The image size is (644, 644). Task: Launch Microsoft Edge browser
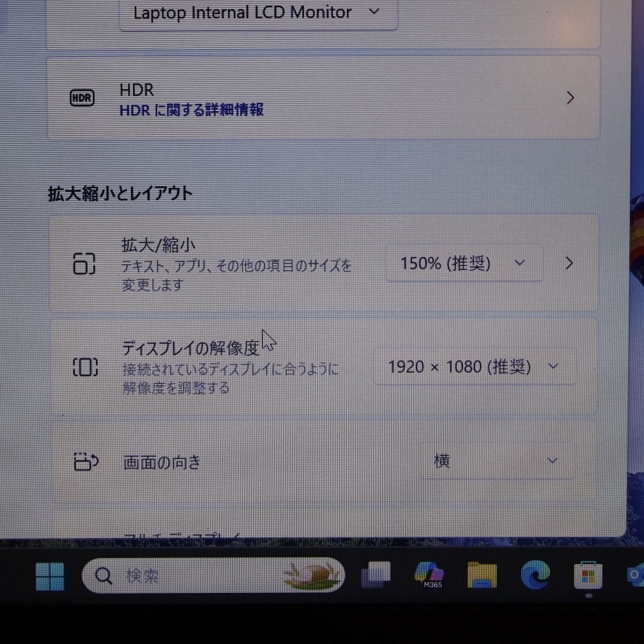click(535, 575)
